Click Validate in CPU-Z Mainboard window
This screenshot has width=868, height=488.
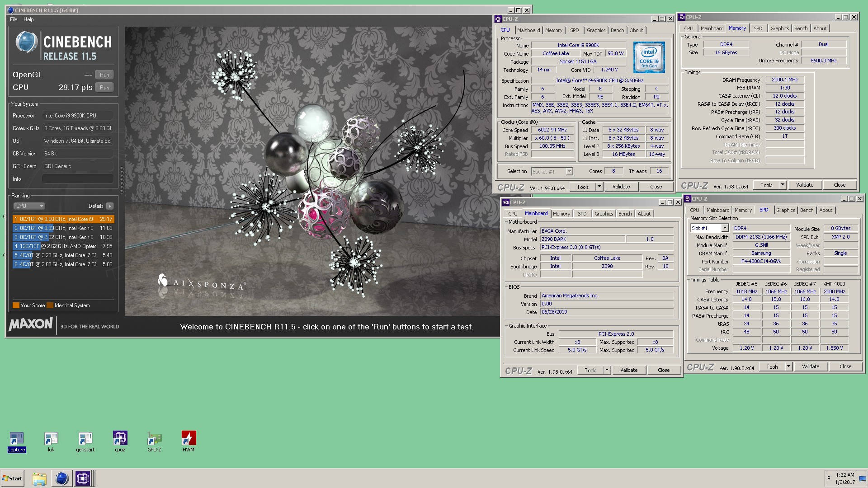[629, 370]
